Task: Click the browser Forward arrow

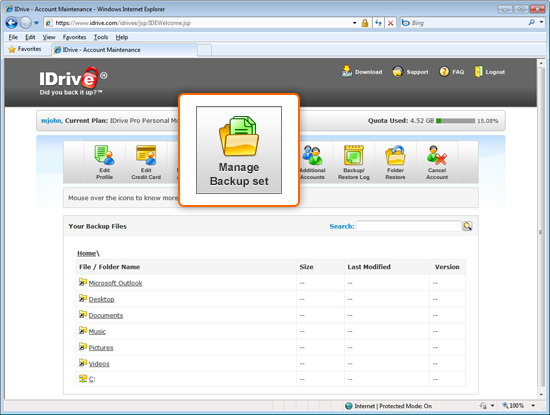Action: coord(25,23)
